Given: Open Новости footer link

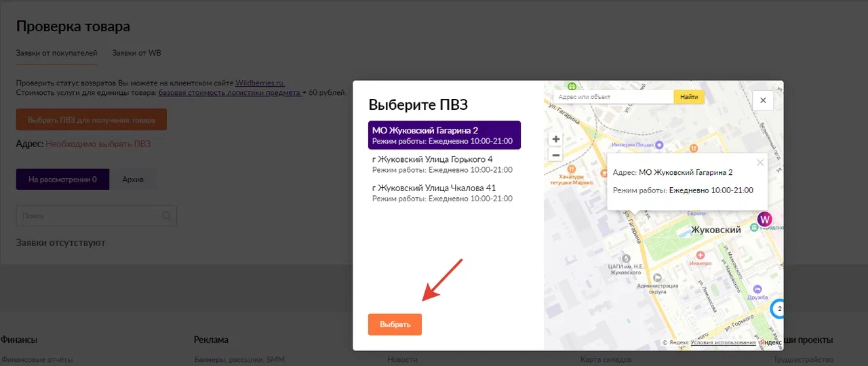Looking at the screenshot, I should (403, 359).
